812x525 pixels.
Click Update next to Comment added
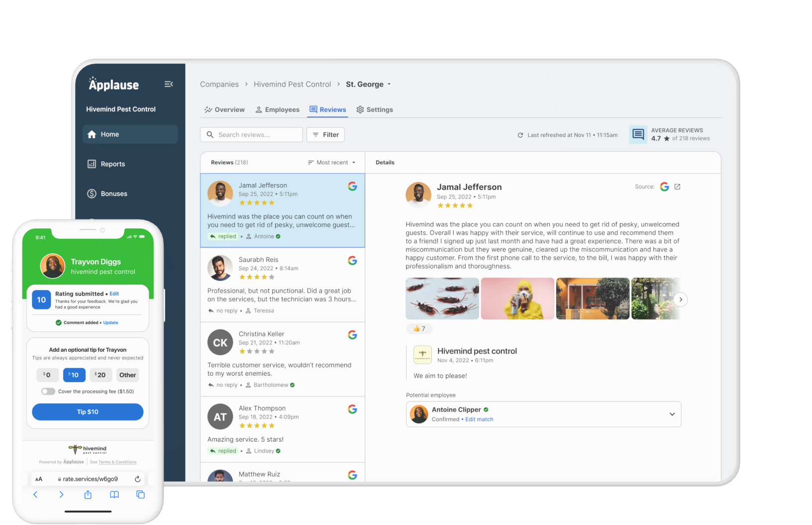[110, 322]
